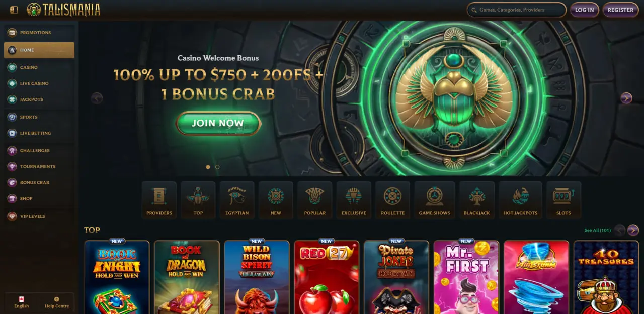
Task: Click the REGISTER button
Action: (x=620, y=10)
